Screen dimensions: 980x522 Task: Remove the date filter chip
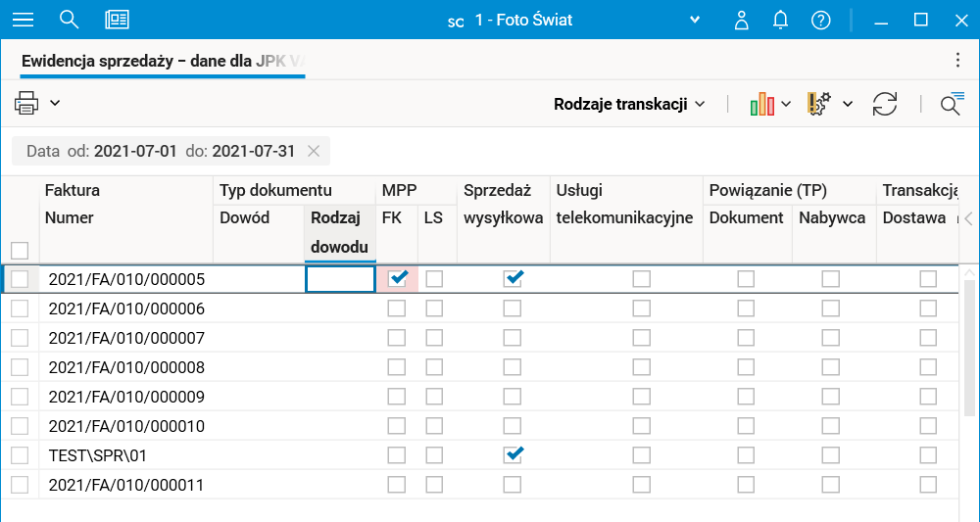point(314,151)
